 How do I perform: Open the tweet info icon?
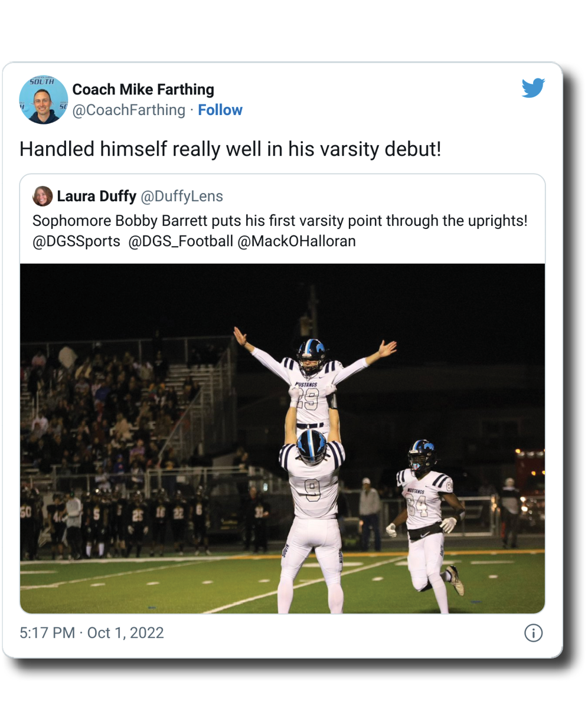tap(533, 633)
